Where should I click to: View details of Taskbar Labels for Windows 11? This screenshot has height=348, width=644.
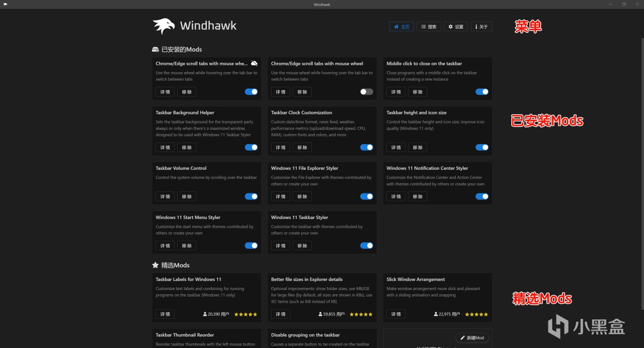pyautogui.click(x=165, y=314)
